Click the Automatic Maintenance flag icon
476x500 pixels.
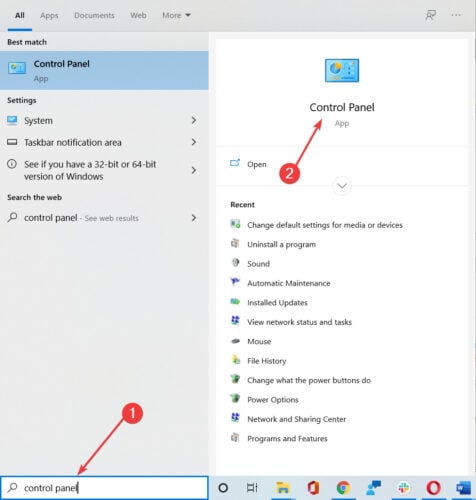(235, 282)
